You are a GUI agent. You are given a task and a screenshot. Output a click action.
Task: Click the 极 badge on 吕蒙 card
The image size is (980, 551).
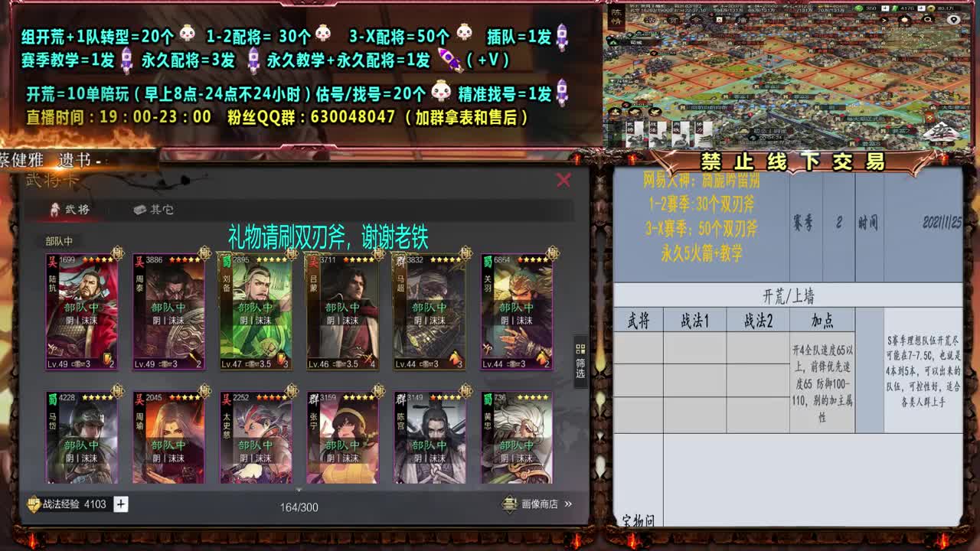click(378, 253)
